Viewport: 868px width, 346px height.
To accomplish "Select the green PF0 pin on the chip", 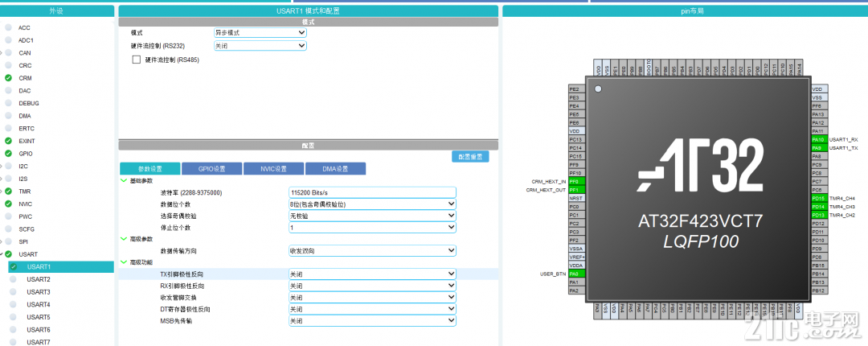I will [577, 181].
